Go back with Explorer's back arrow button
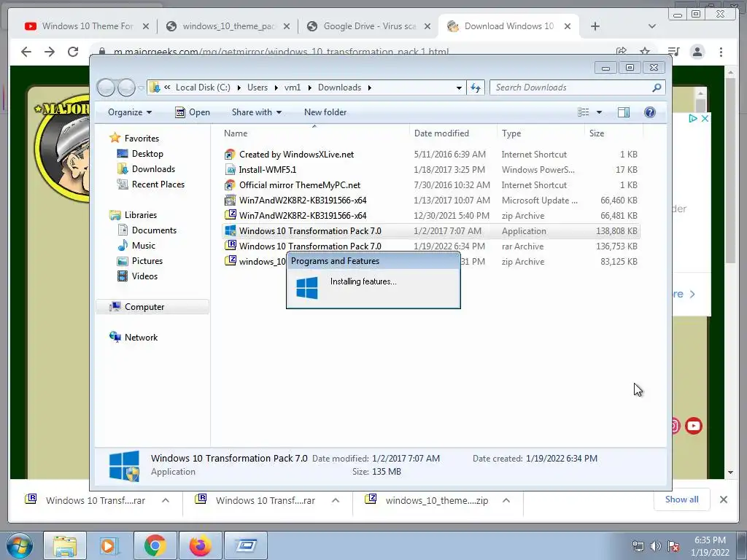Image resolution: width=747 pixels, height=560 pixels. (106, 87)
